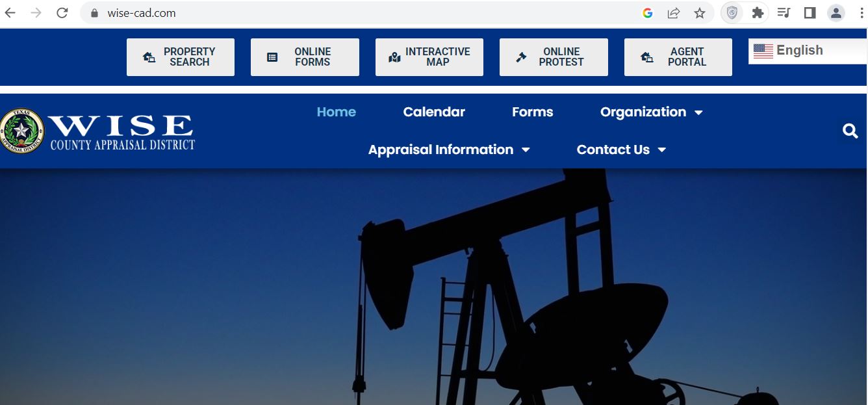Open the Chrome profile avatar icon
Screen dimensions: 868x405
836,13
